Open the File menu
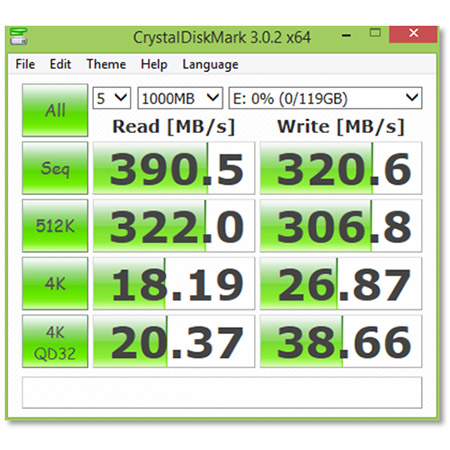 pyautogui.click(x=25, y=64)
